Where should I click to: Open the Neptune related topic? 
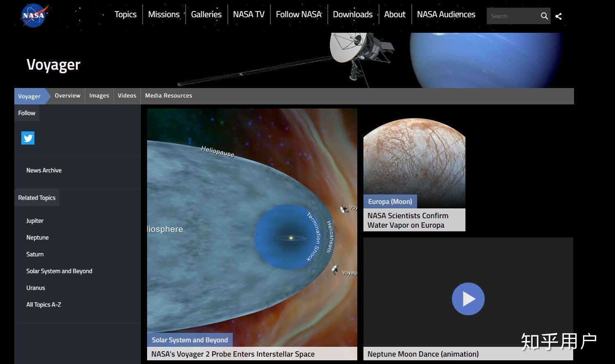coord(37,237)
